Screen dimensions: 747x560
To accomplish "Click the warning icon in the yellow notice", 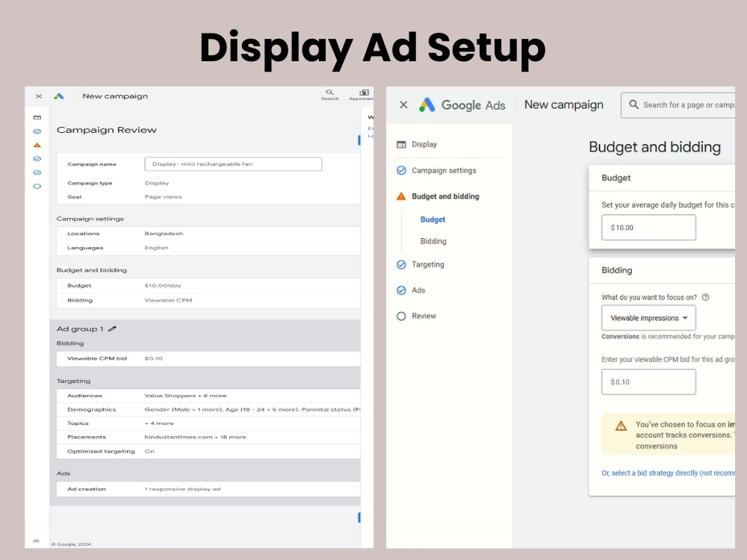I will [x=621, y=426].
